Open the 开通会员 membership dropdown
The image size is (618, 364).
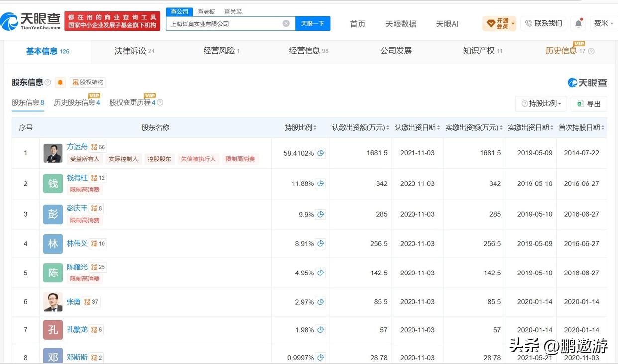point(500,23)
